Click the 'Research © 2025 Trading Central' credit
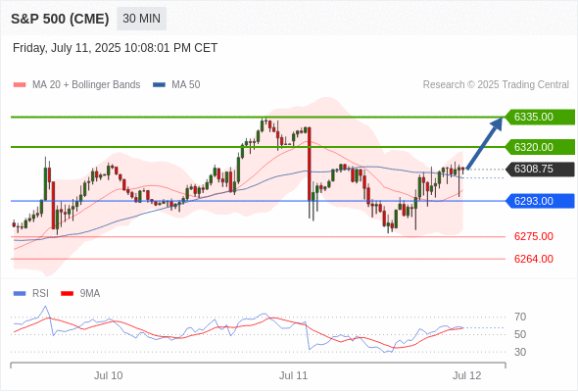Viewport: 578px width, 392px height. click(496, 85)
